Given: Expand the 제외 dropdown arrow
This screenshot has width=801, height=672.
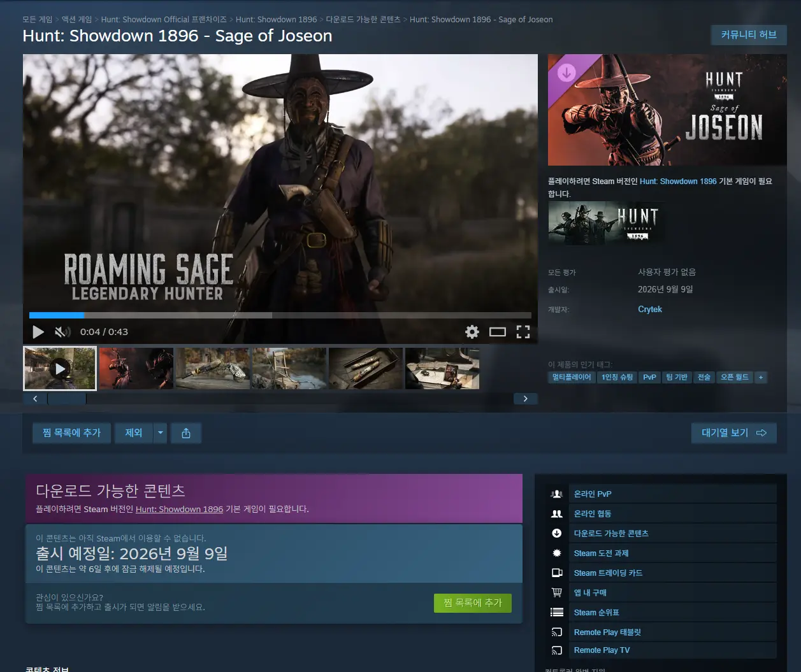Looking at the screenshot, I should click(x=161, y=433).
